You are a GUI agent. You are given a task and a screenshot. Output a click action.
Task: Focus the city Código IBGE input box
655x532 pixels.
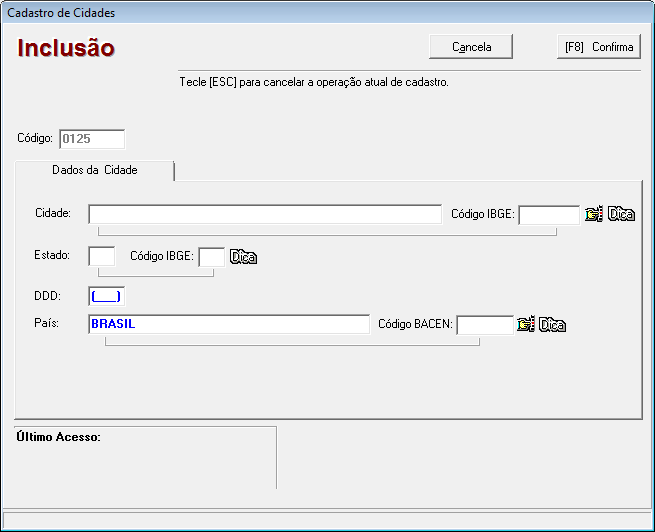tap(548, 214)
